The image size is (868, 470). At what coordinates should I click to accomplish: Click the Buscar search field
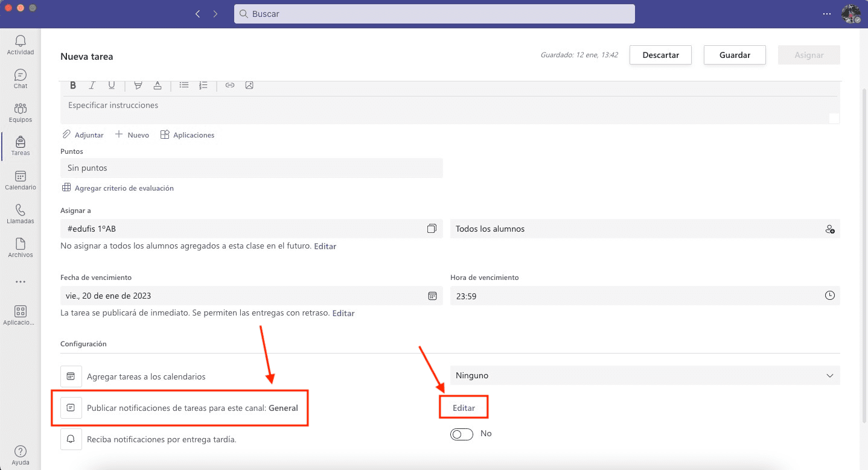pos(434,14)
